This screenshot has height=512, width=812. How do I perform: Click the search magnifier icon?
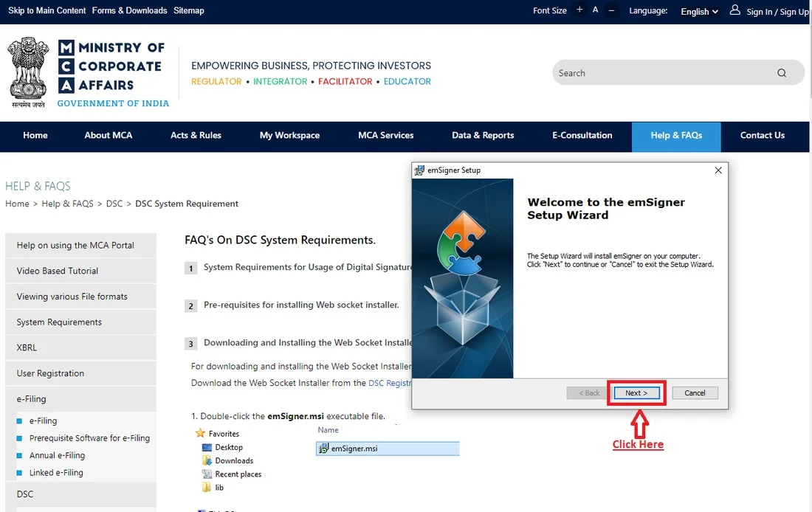pyautogui.click(x=782, y=73)
